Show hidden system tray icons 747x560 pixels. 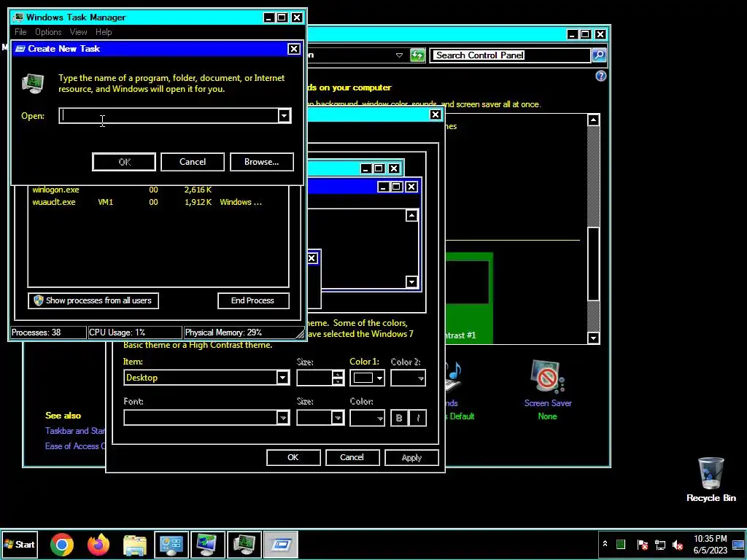605,544
